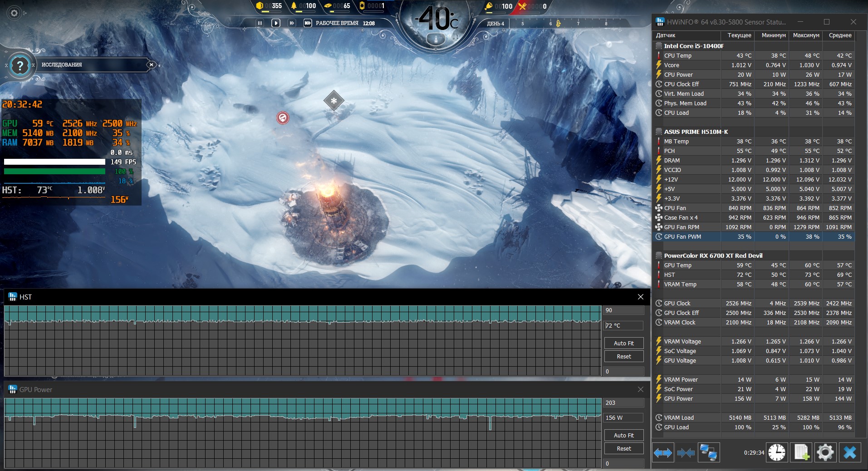868x471 pixels.
Task: Click the blue X close-sensors button in HWiNFO
Action: tap(850, 452)
